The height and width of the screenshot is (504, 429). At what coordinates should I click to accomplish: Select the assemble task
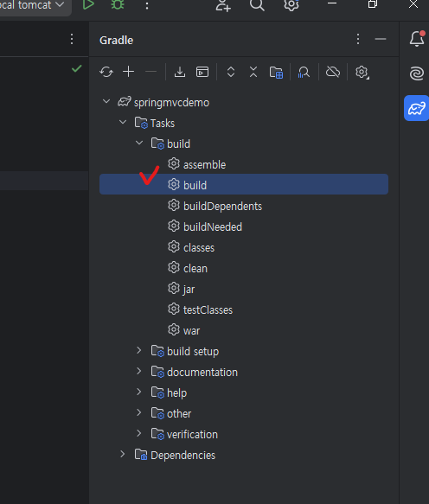pos(244,164)
